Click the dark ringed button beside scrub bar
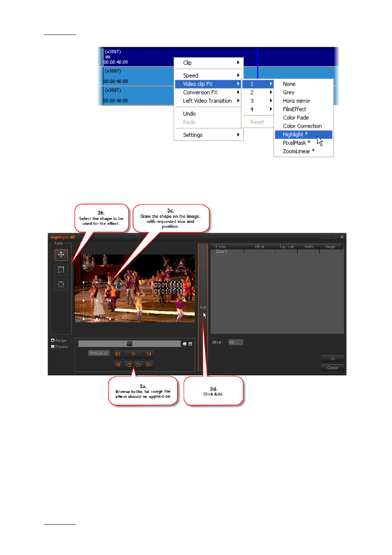The height and width of the screenshot is (555, 392). click(190, 344)
